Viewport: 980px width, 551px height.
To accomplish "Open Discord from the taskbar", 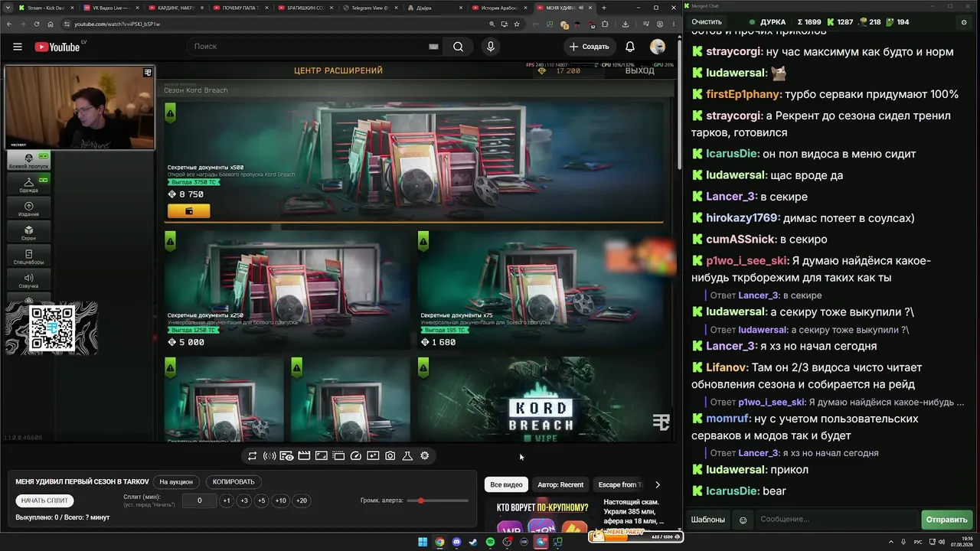I will click(456, 542).
